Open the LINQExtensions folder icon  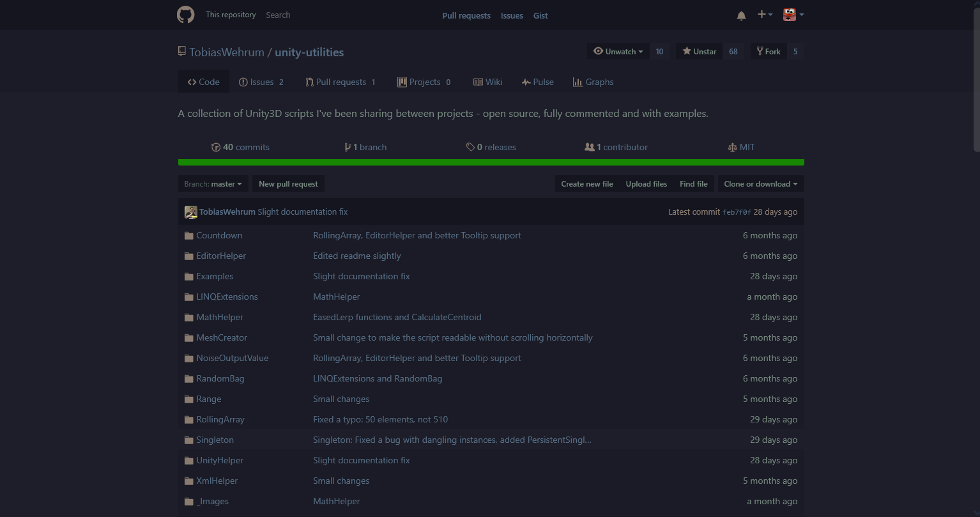189,297
